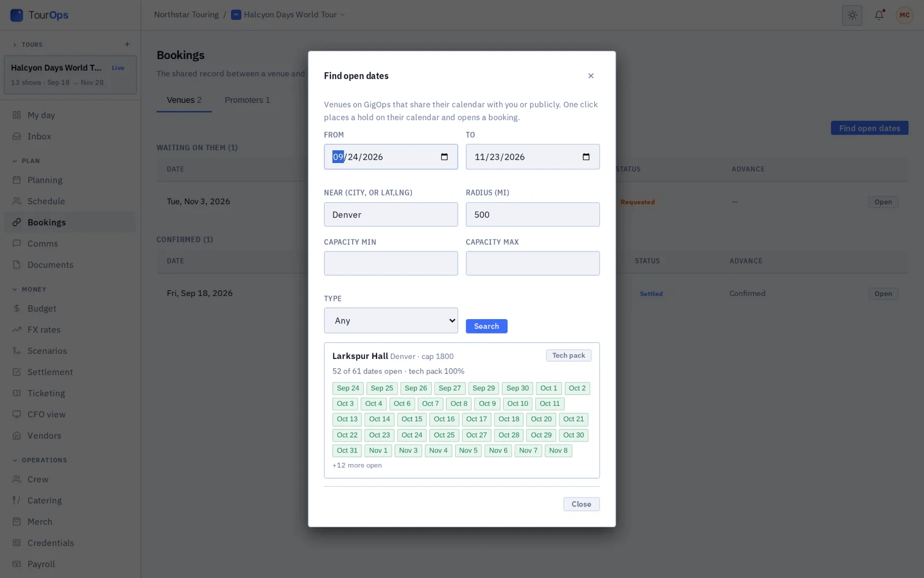Open the Comms chat icon
The width and height of the screenshot is (924, 578).
tap(17, 244)
